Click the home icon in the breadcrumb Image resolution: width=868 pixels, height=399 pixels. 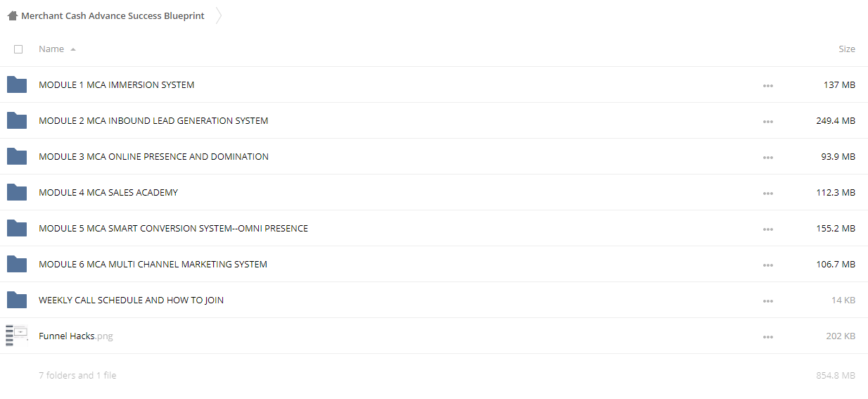pyautogui.click(x=13, y=15)
